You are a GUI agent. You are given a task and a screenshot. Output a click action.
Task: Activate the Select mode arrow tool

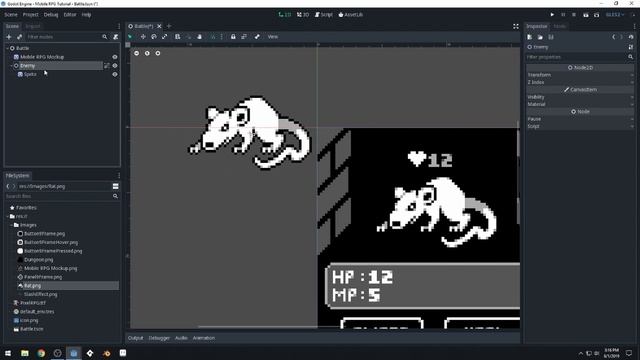point(130,37)
